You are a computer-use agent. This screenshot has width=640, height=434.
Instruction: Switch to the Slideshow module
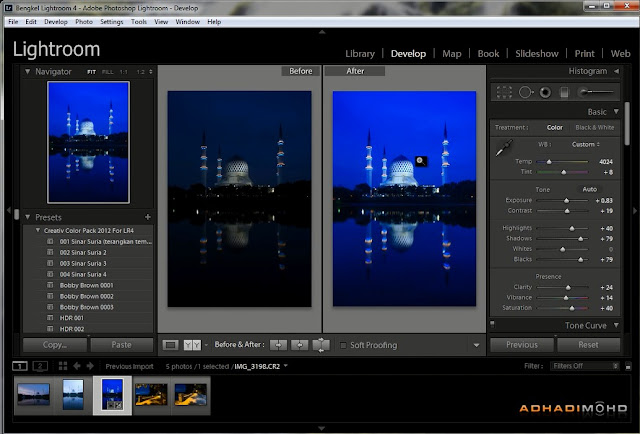(537, 53)
